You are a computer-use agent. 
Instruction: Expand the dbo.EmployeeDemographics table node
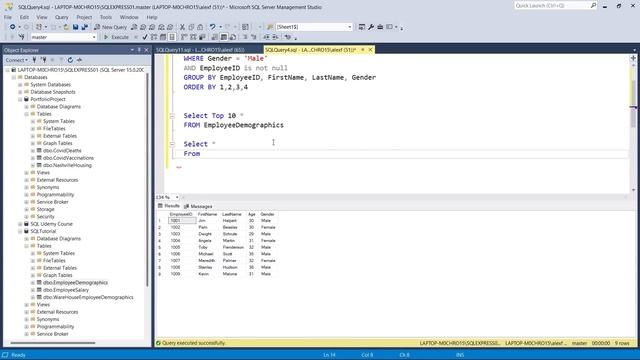pyautogui.click(x=33, y=283)
